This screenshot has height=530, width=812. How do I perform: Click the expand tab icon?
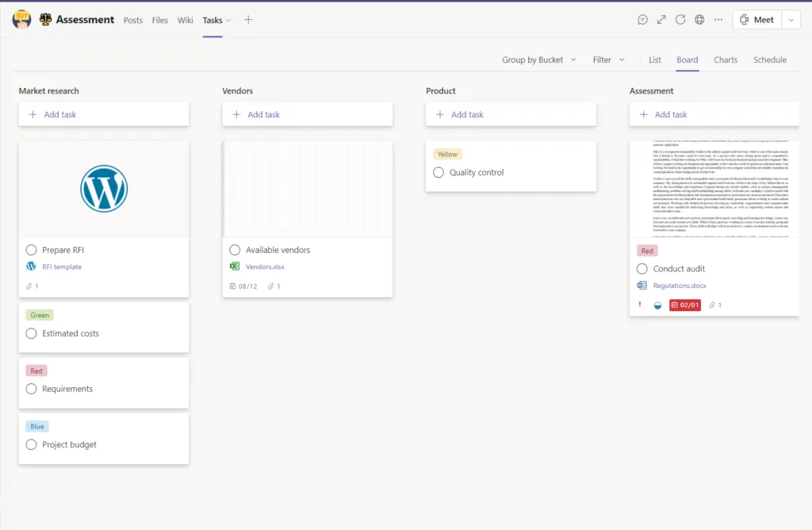tap(661, 20)
